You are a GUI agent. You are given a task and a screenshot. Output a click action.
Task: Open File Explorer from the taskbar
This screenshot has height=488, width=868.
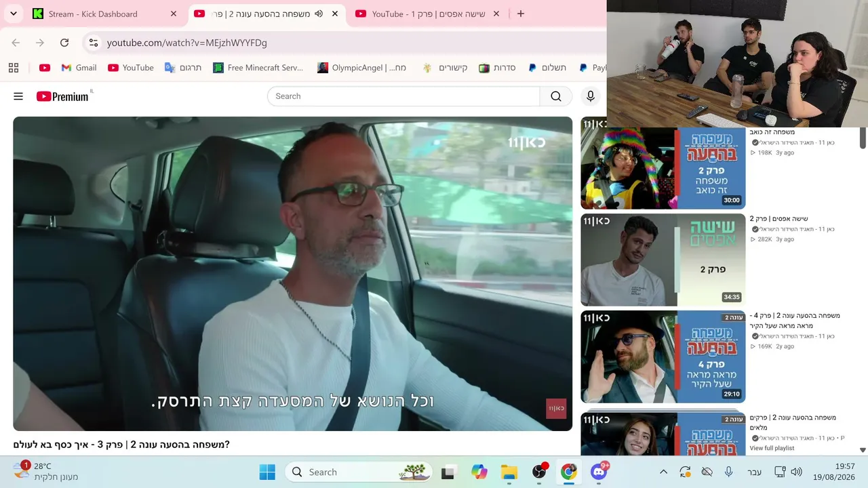[509, 472]
